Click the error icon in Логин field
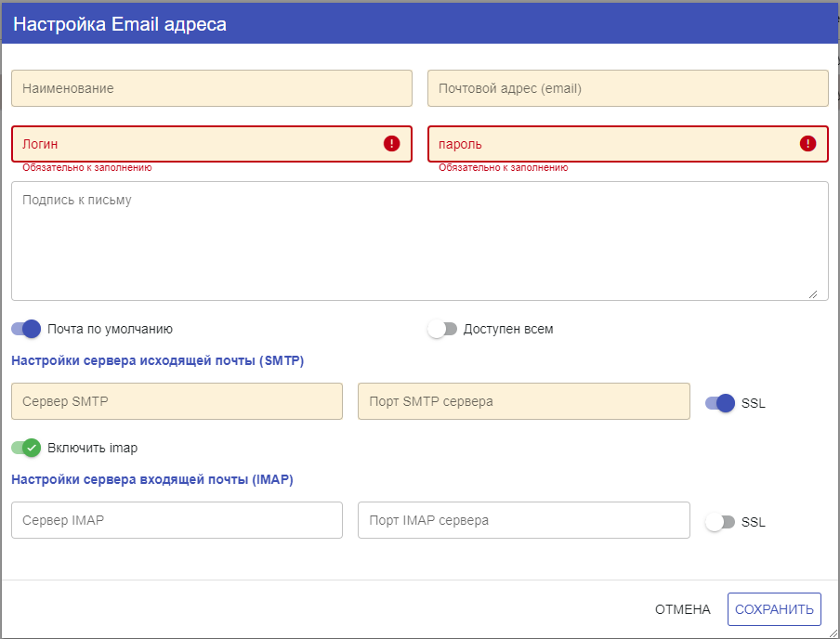The height and width of the screenshot is (639, 840). coord(391,144)
